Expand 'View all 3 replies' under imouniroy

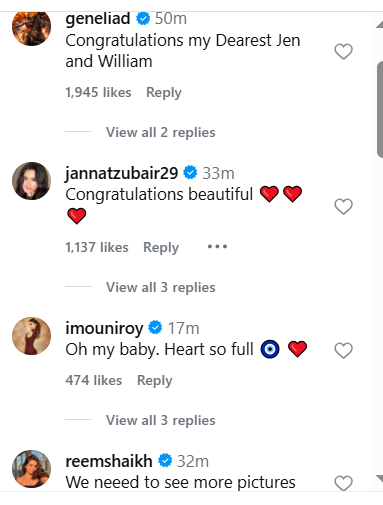[x=161, y=420]
